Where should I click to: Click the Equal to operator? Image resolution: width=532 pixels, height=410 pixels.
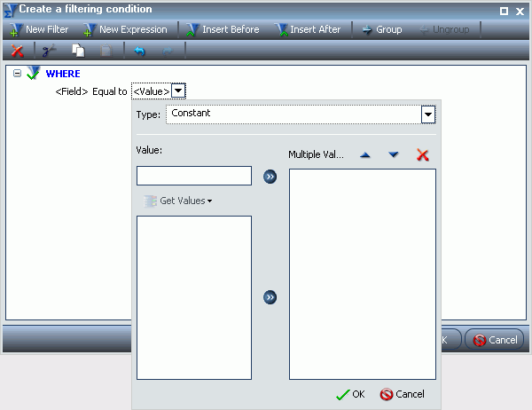(x=110, y=91)
